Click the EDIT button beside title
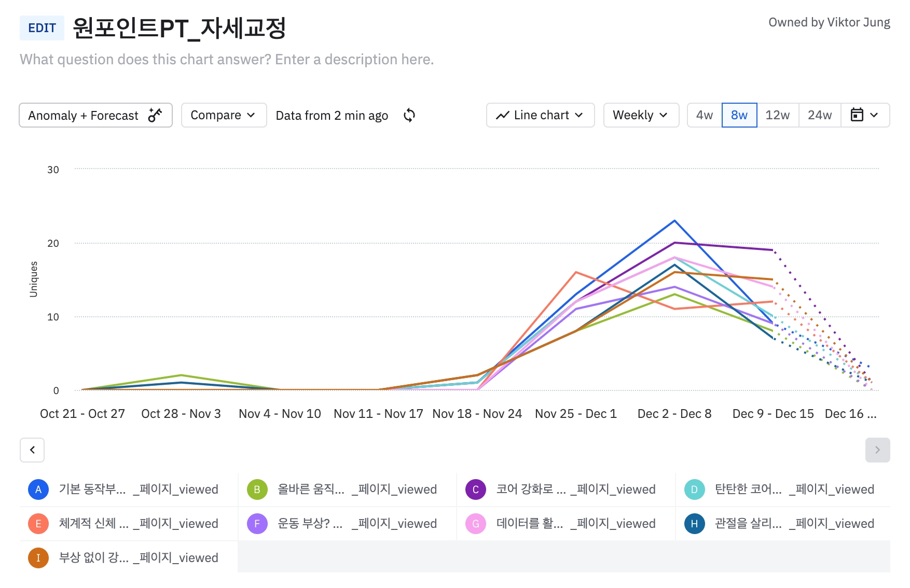The width and height of the screenshot is (910, 588). pos(42,28)
